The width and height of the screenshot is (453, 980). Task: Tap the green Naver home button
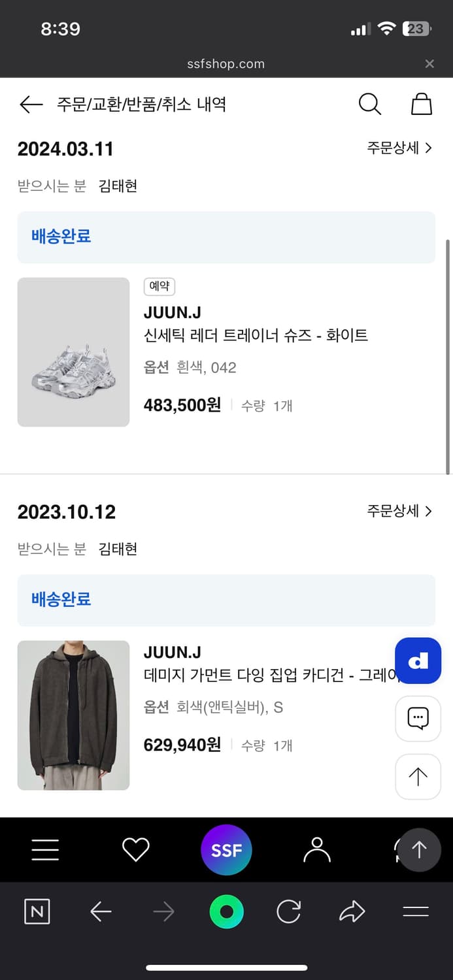pos(226,911)
